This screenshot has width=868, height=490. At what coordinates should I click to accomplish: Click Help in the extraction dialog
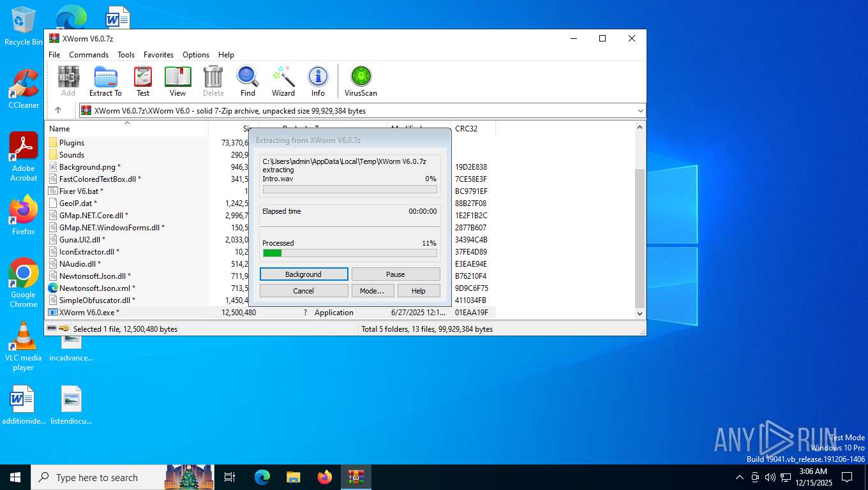(419, 291)
